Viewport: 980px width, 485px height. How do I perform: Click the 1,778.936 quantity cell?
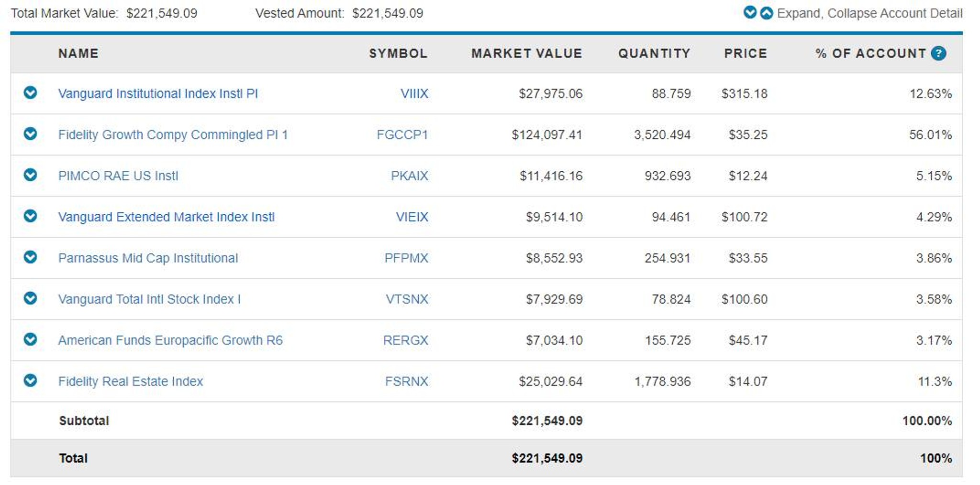tap(662, 381)
